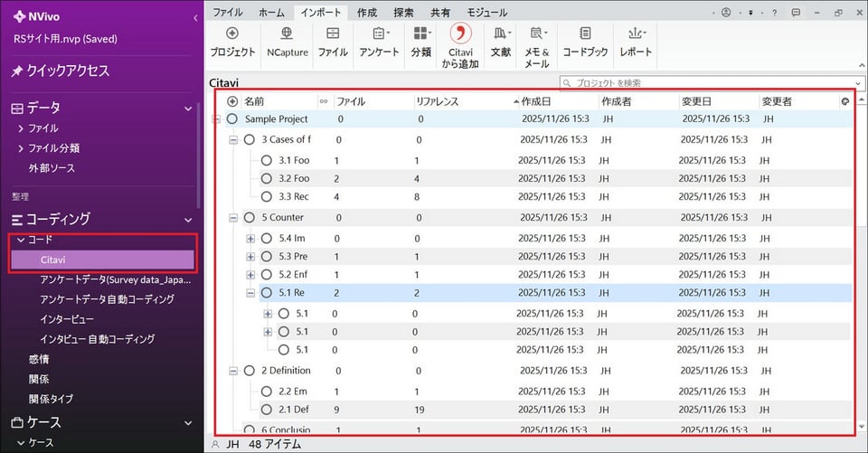Expand the 5.2 Enf node
This screenshot has width=868, height=453.
pyautogui.click(x=250, y=275)
